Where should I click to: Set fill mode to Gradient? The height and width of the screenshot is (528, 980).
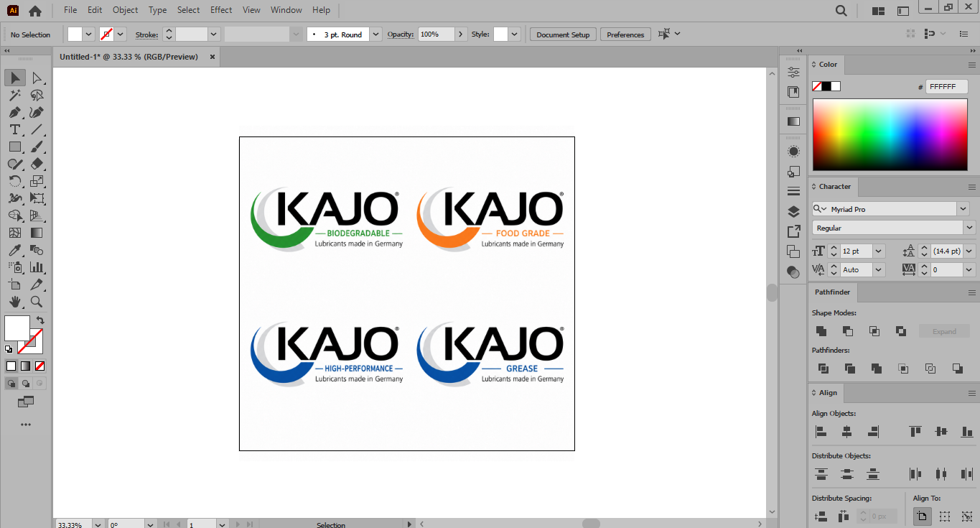25,366
